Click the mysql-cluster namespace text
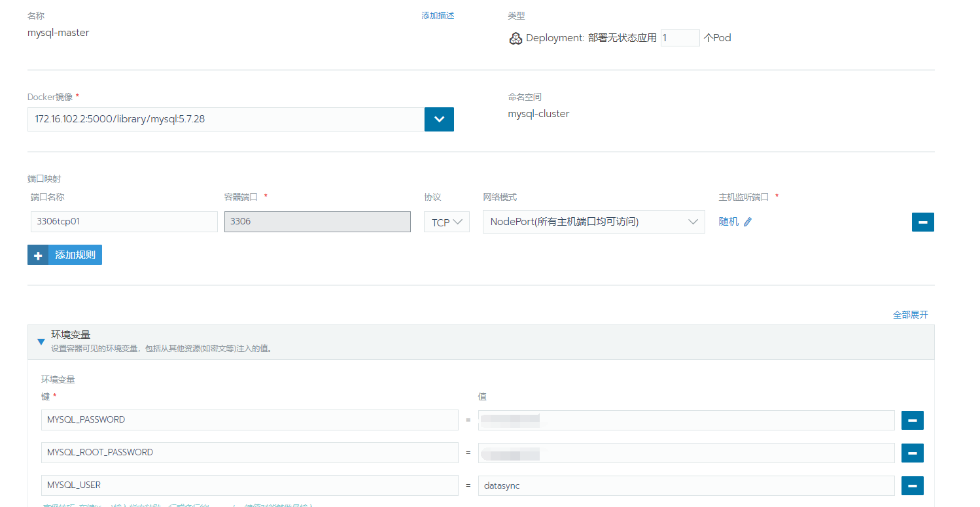The image size is (980, 507). 538,114
